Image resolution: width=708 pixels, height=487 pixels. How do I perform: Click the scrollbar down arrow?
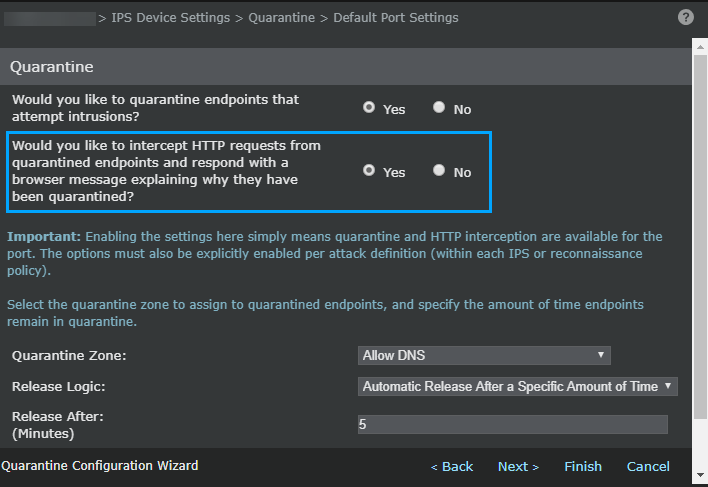pyautogui.click(x=700, y=475)
